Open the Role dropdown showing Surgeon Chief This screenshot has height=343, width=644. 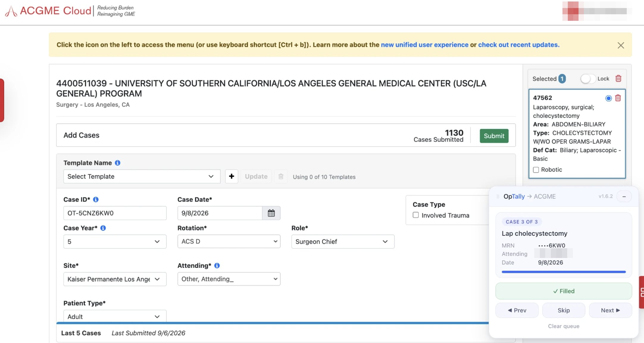tap(343, 241)
